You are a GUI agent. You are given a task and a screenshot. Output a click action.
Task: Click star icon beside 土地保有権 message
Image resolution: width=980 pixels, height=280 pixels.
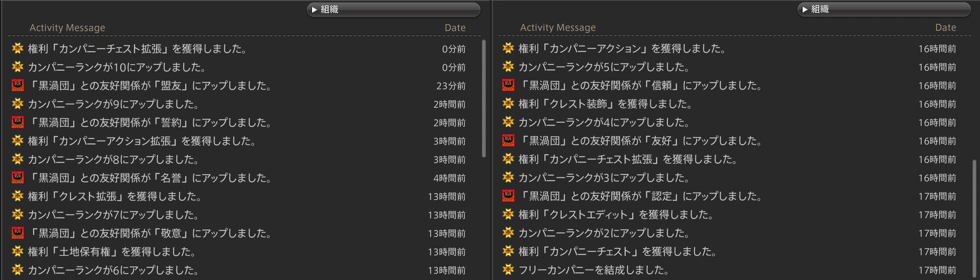[x=17, y=251]
